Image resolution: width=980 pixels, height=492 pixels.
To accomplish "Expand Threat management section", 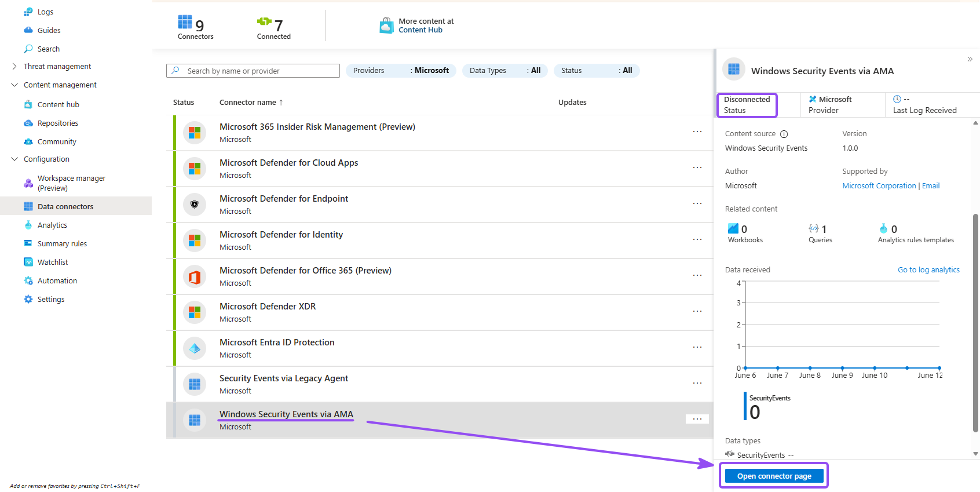I will click(x=14, y=66).
